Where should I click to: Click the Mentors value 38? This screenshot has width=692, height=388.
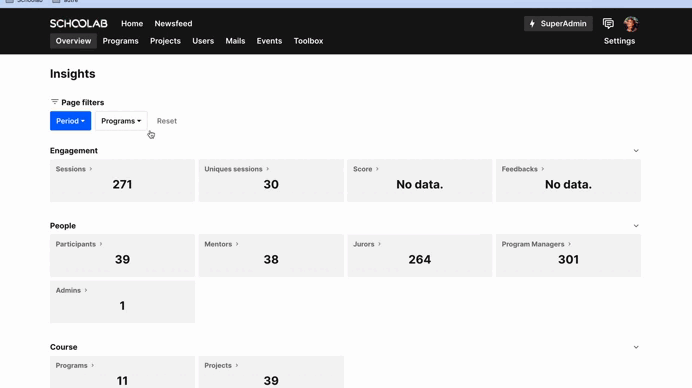[x=271, y=260]
